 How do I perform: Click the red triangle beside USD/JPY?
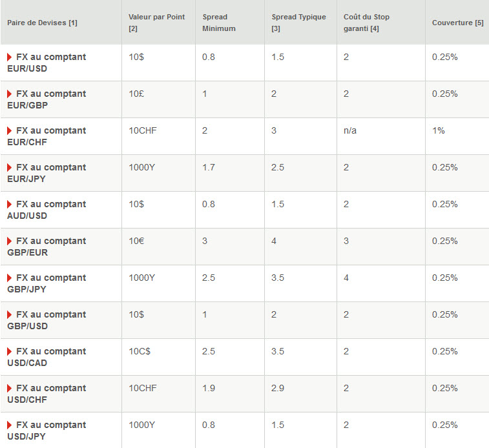pyautogui.click(x=10, y=425)
